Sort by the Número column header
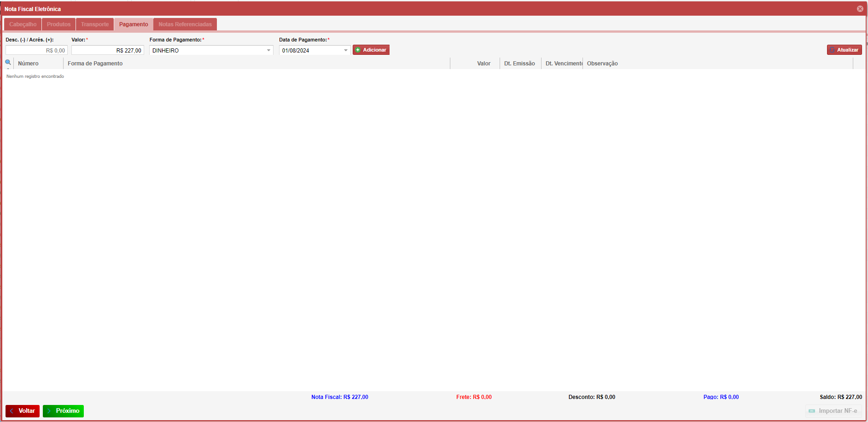 coord(28,64)
